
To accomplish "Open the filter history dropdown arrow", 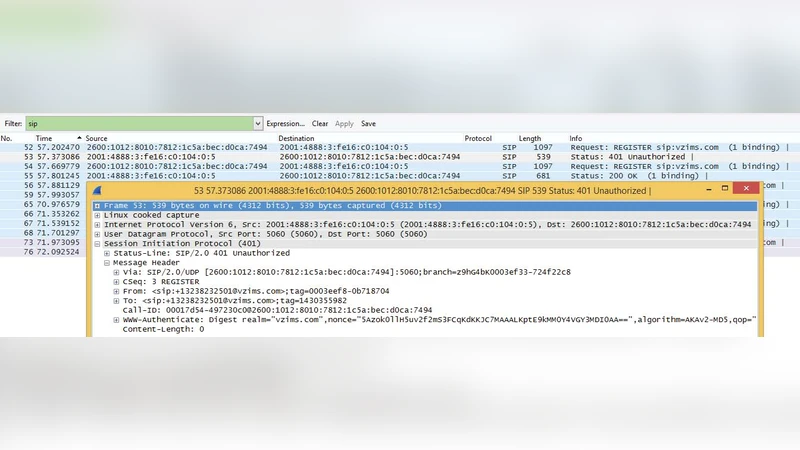I will click(x=258, y=124).
